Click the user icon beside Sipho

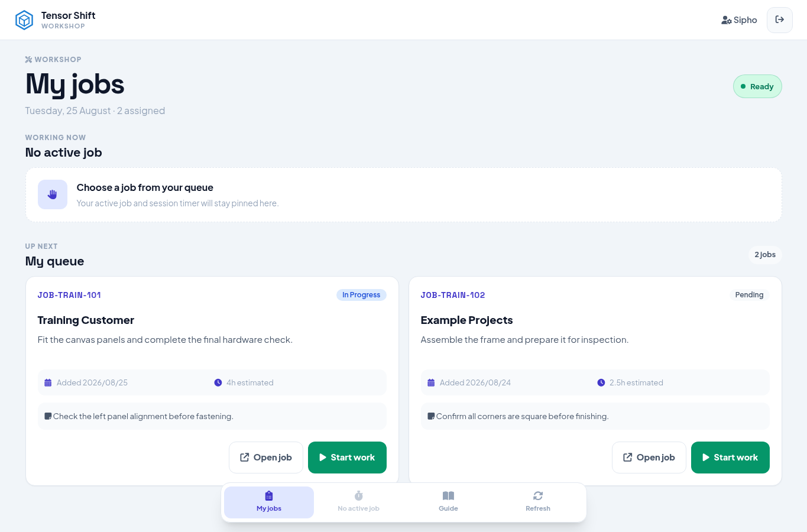727,20
